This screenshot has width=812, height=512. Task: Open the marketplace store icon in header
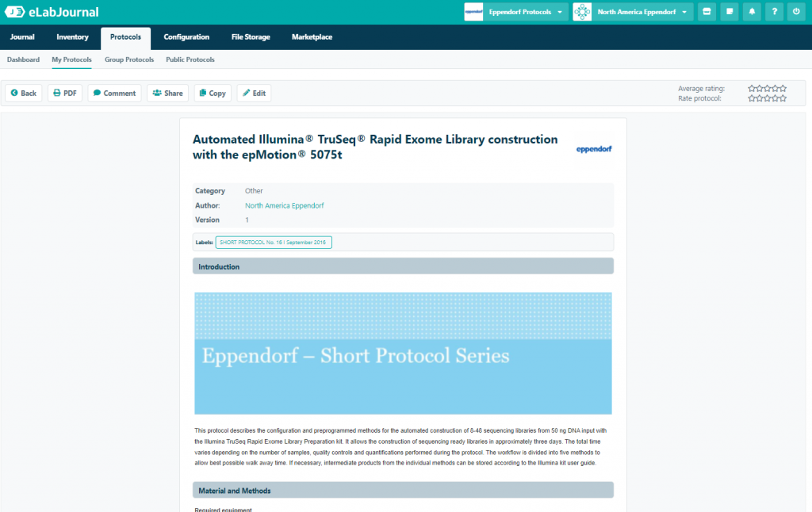pos(707,11)
